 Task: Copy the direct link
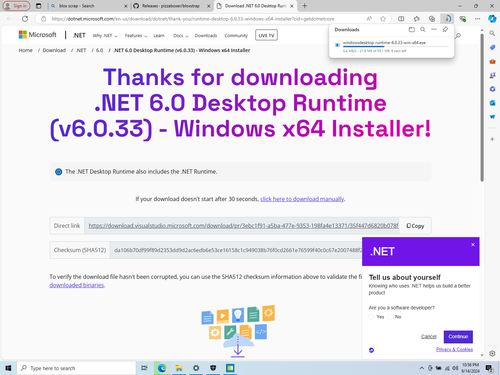coord(415,226)
